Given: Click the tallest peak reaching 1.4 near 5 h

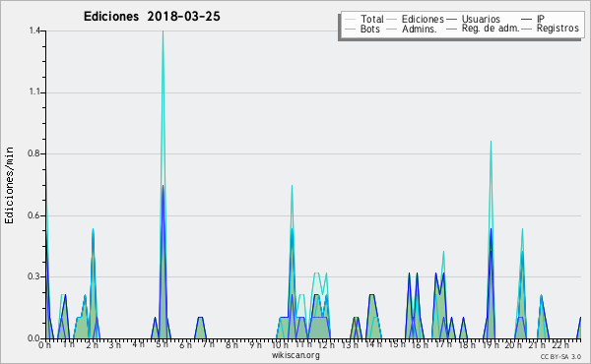Looking at the screenshot, I should tap(163, 32).
